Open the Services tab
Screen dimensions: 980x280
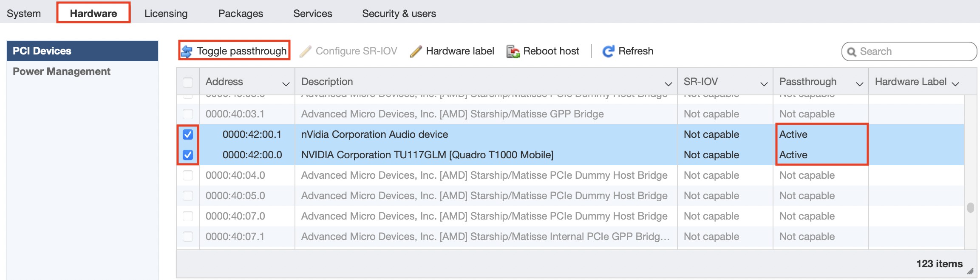click(313, 14)
